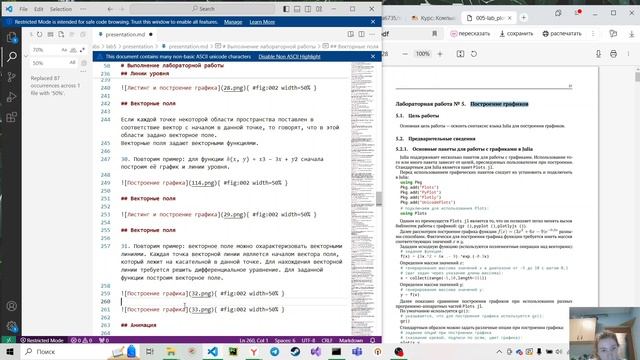Go forward in editor navigation
The image size is (640, 360).
(122, 9)
